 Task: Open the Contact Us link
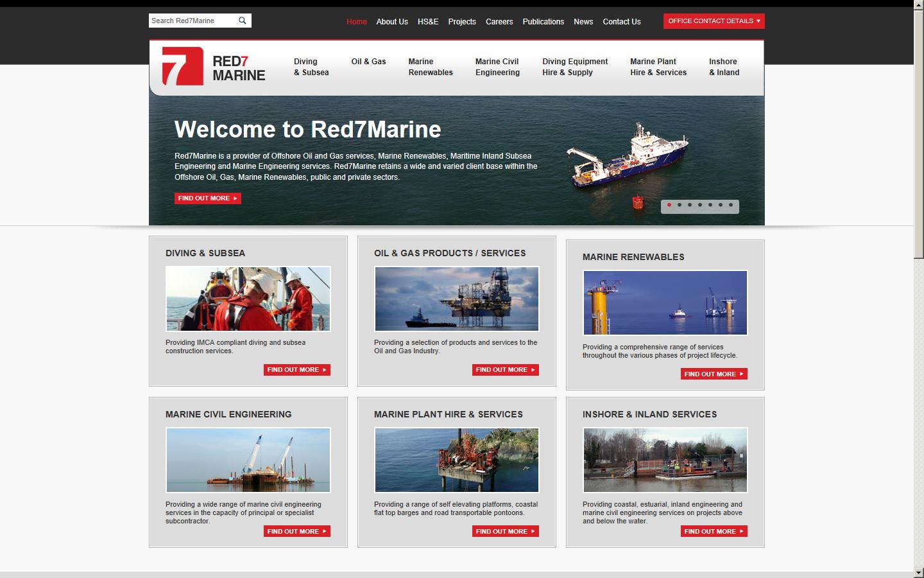point(621,22)
